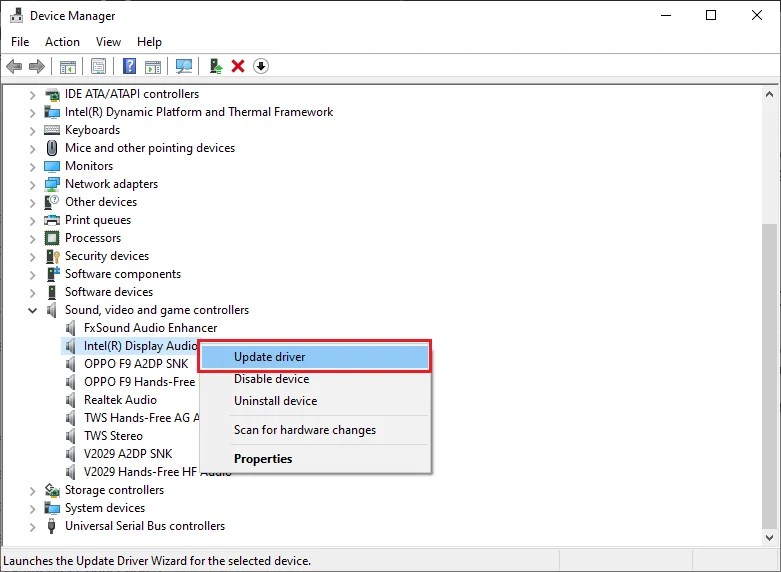The width and height of the screenshot is (781, 572).
Task: Open the File menu
Action: [x=20, y=41]
